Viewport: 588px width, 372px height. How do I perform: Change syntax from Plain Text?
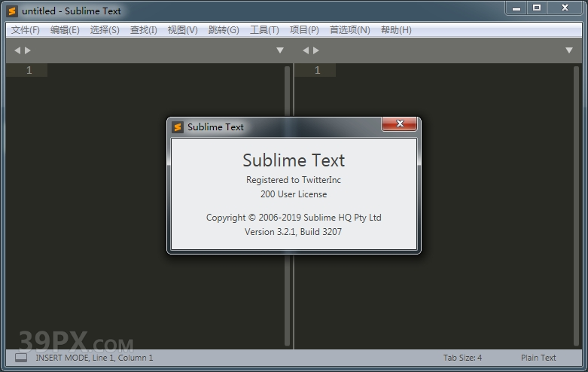(538, 358)
